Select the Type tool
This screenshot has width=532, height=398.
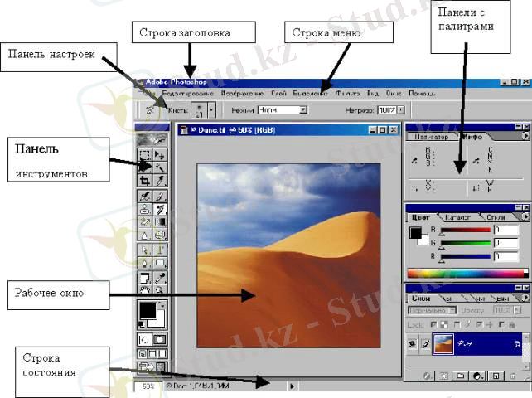159,250
